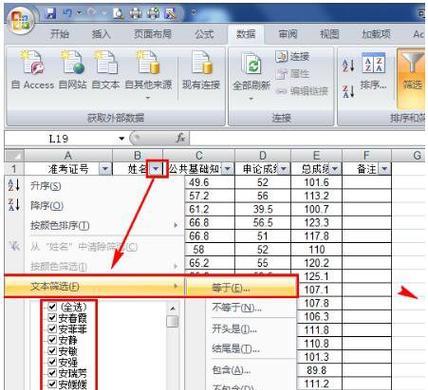The height and width of the screenshot is (390, 428).
Task: Click the 自文本 text import icon
Action: coord(106,63)
